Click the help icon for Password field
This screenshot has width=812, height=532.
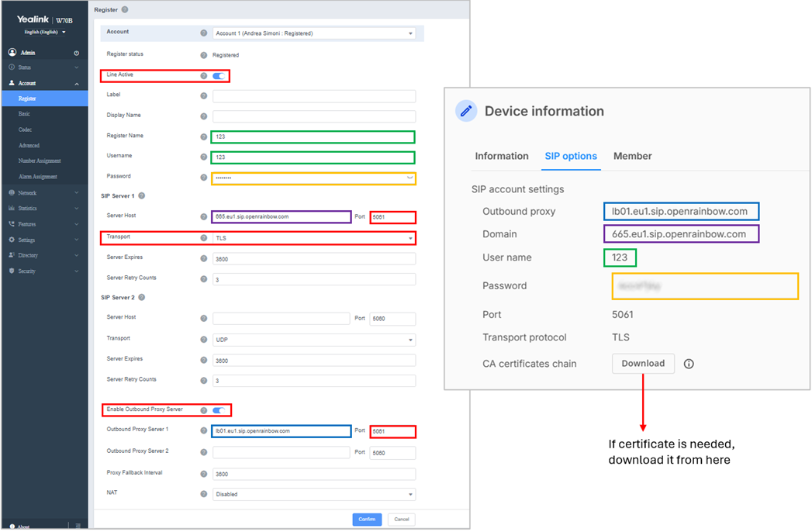pos(204,178)
